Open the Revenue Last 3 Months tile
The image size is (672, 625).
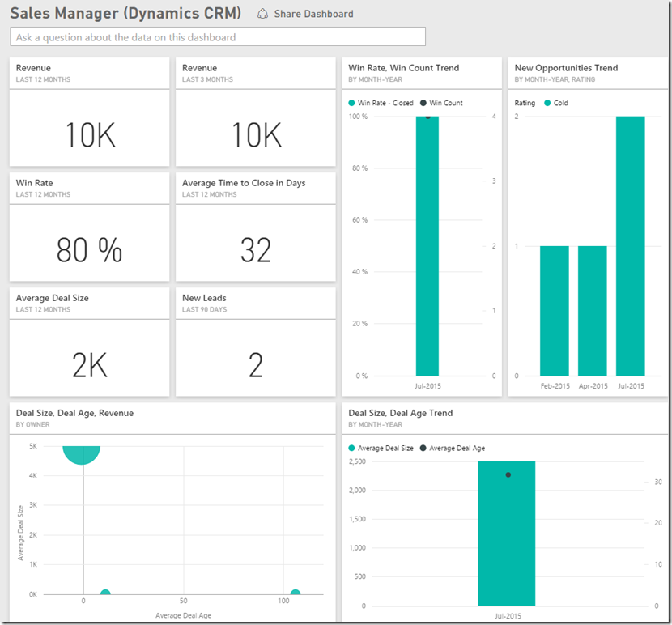[255, 112]
